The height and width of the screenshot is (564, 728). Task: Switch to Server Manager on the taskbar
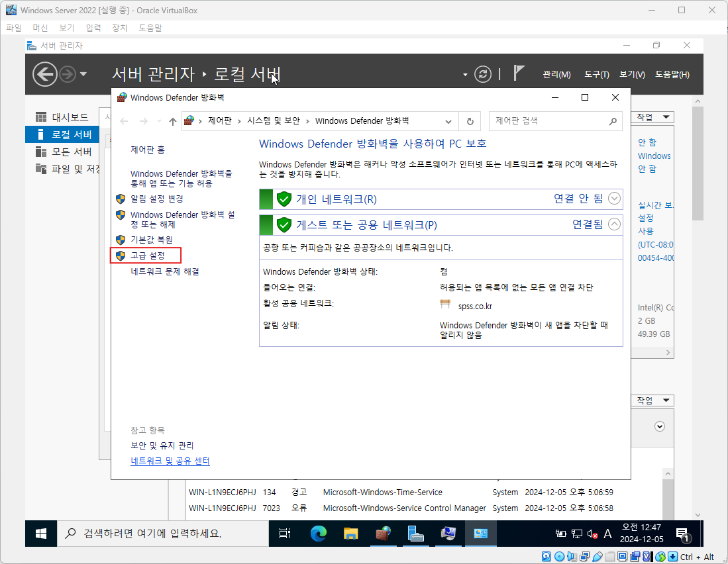pyautogui.click(x=415, y=534)
